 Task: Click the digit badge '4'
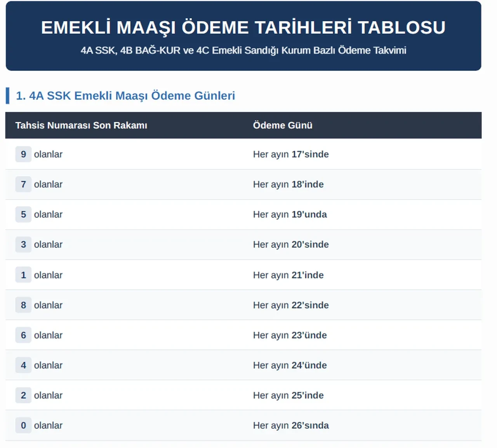(23, 365)
